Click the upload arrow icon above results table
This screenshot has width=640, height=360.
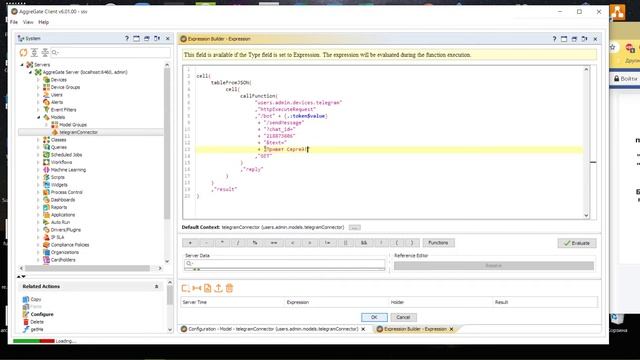pyautogui.click(x=218, y=288)
